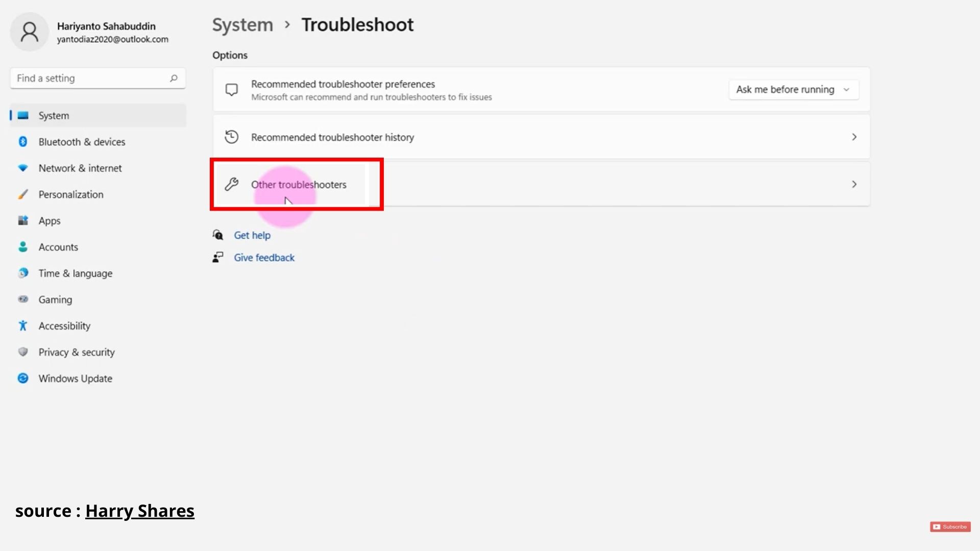Click Recommended troubleshooter preferences title
Viewport: 980px width, 551px height.
tap(343, 84)
